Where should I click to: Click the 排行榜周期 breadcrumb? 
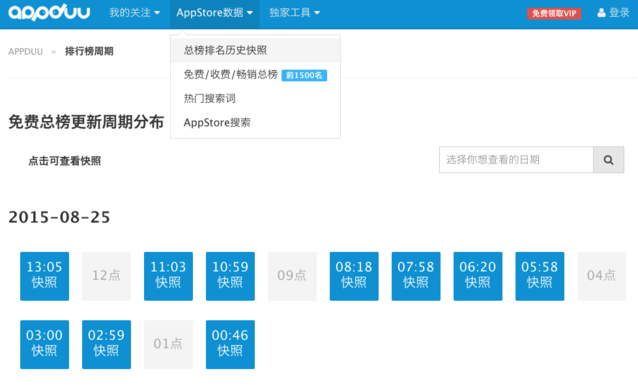(89, 51)
